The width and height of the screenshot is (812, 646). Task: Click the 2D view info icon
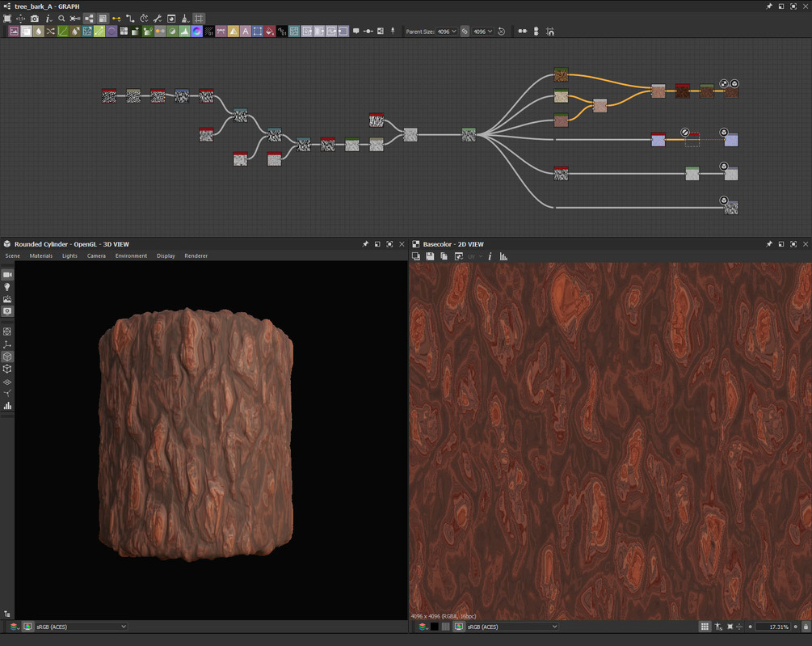point(490,256)
